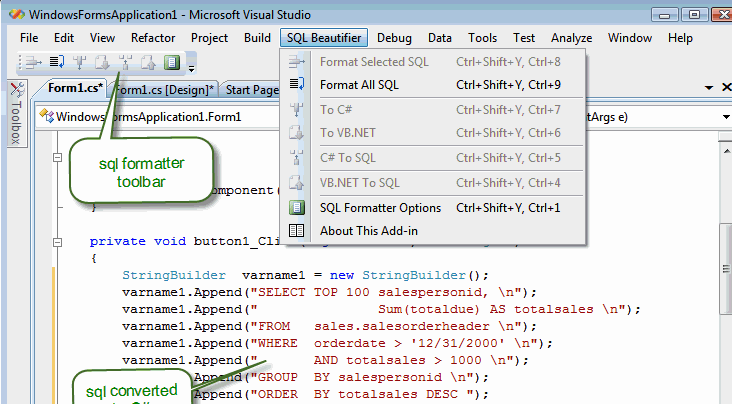Click "private void button1_Cli" method signature
732x404 pixels.
click(x=185, y=241)
